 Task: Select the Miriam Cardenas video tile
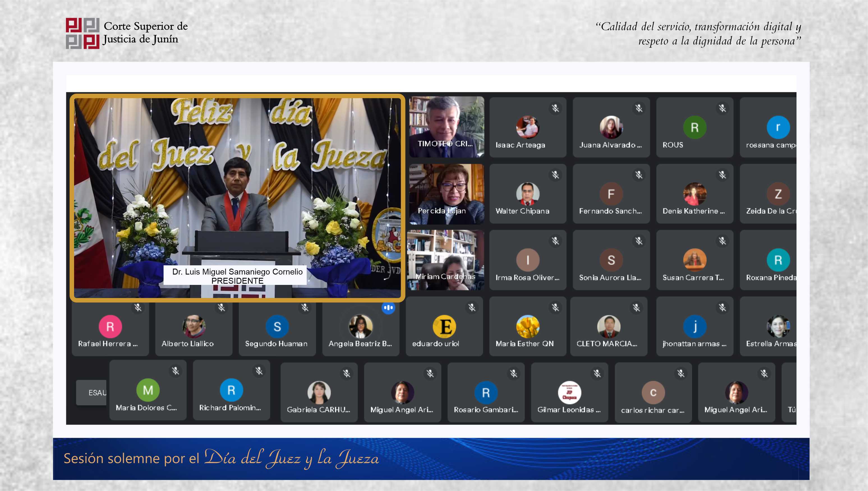[446, 260]
